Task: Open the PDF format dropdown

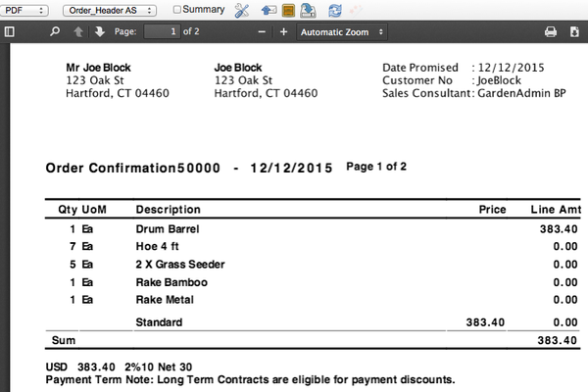Action: point(26,9)
